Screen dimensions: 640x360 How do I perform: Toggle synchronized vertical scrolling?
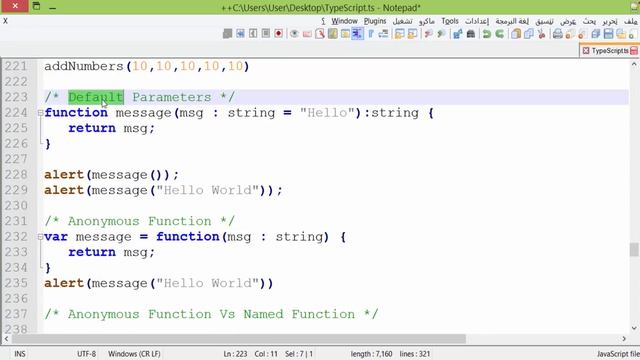[412, 34]
